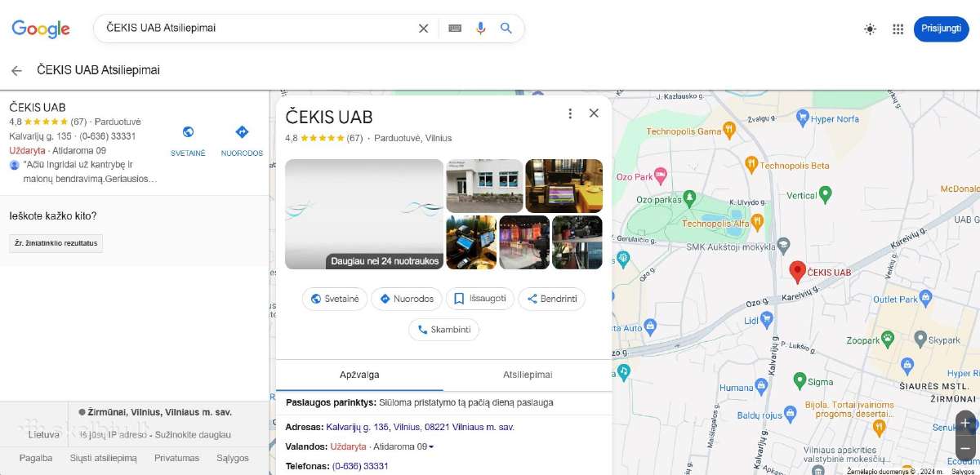Click Svetainė button in details panel
This screenshot has width=980, height=475.
tap(335, 299)
